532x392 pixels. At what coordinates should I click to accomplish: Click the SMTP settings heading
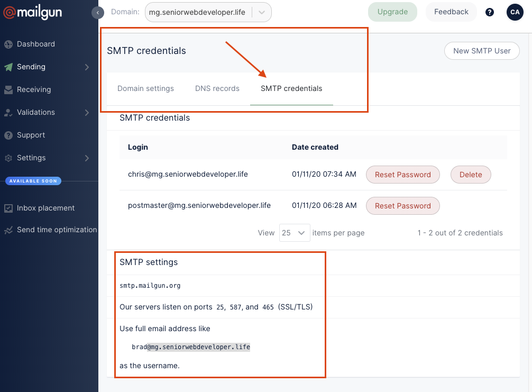tap(149, 262)
